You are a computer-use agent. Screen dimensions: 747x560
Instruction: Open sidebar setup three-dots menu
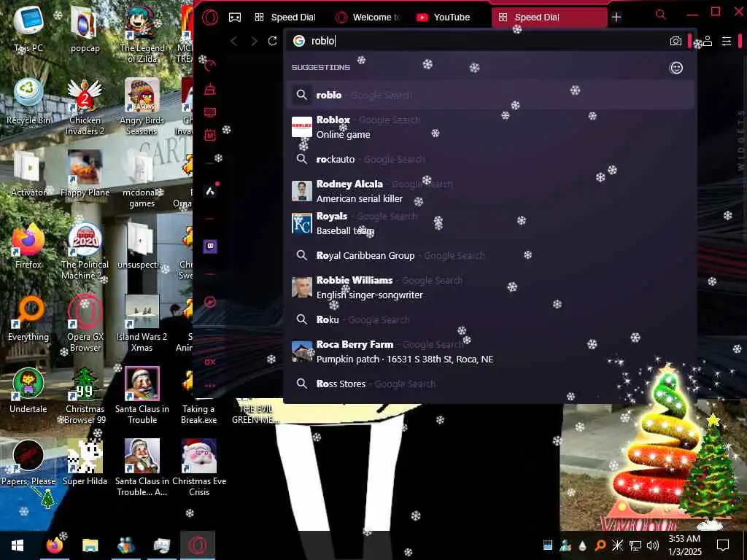pyautogui.click(x=210, y=385)
